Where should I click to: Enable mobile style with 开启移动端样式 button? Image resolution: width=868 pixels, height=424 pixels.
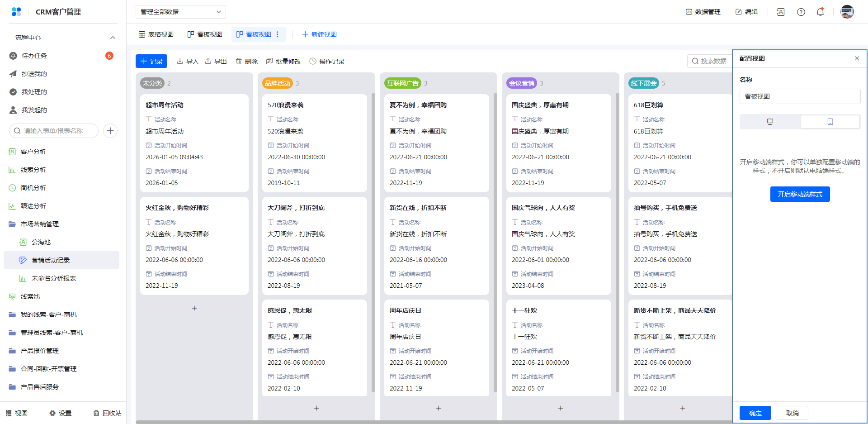tap(800, 194)
